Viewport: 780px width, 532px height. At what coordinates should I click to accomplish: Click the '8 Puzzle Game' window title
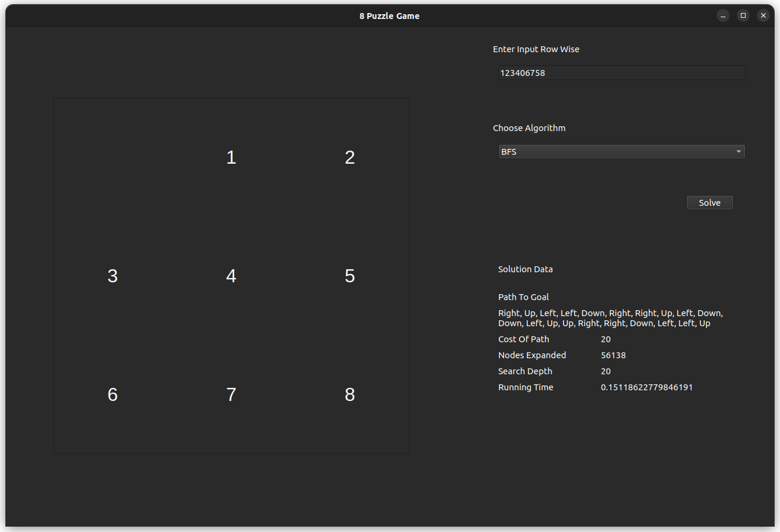389,16
